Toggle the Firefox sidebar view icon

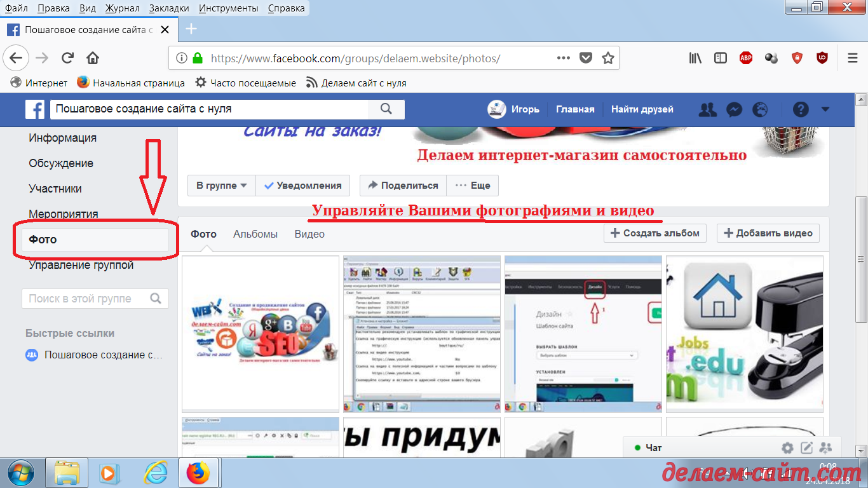(721, 58)
